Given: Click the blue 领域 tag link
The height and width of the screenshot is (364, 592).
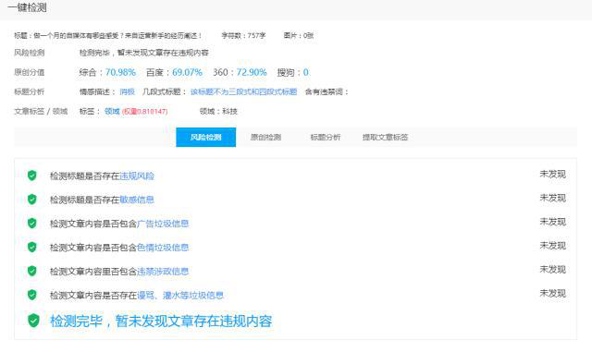Looking at the screenshot, I should [x=112, y=111].
